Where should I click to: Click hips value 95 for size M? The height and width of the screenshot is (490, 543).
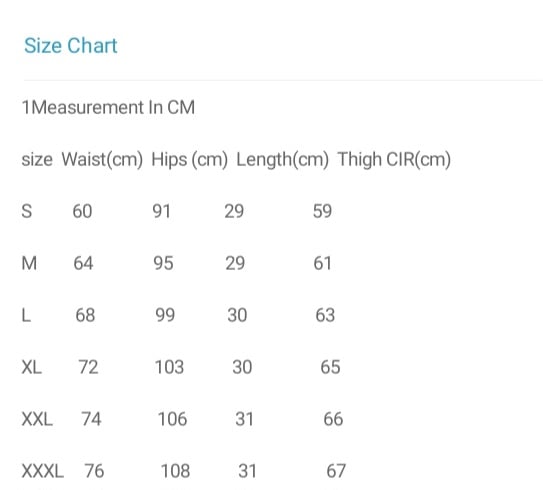163,263
